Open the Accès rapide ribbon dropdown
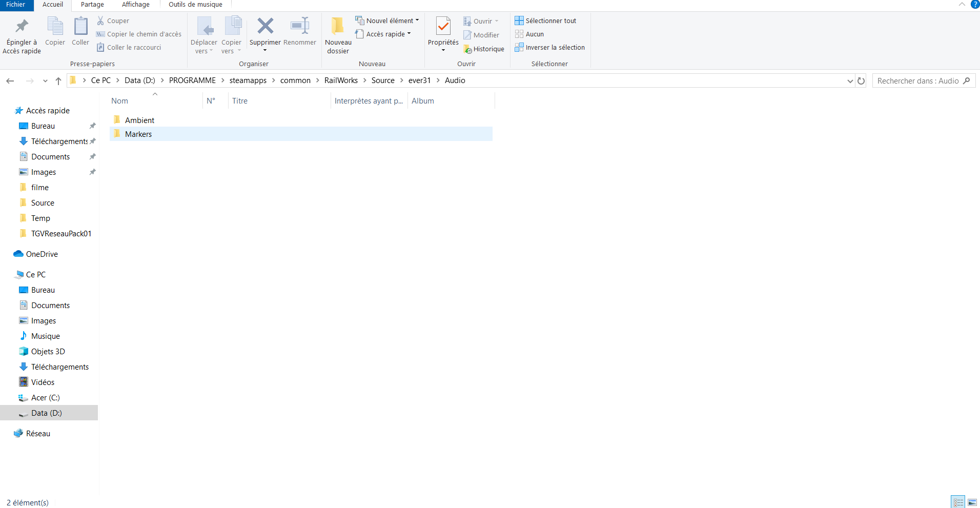This screenshot has height=508, width=980. tap(383, 34)
